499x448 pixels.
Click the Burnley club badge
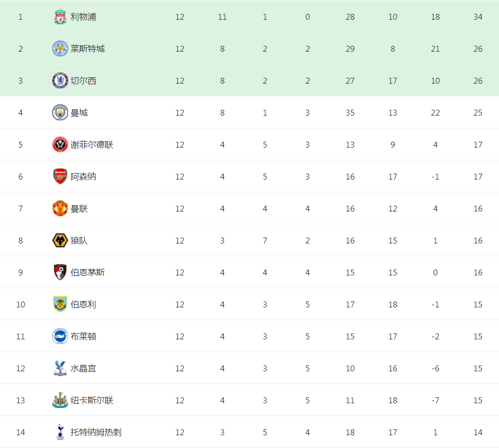pos(60,304)
